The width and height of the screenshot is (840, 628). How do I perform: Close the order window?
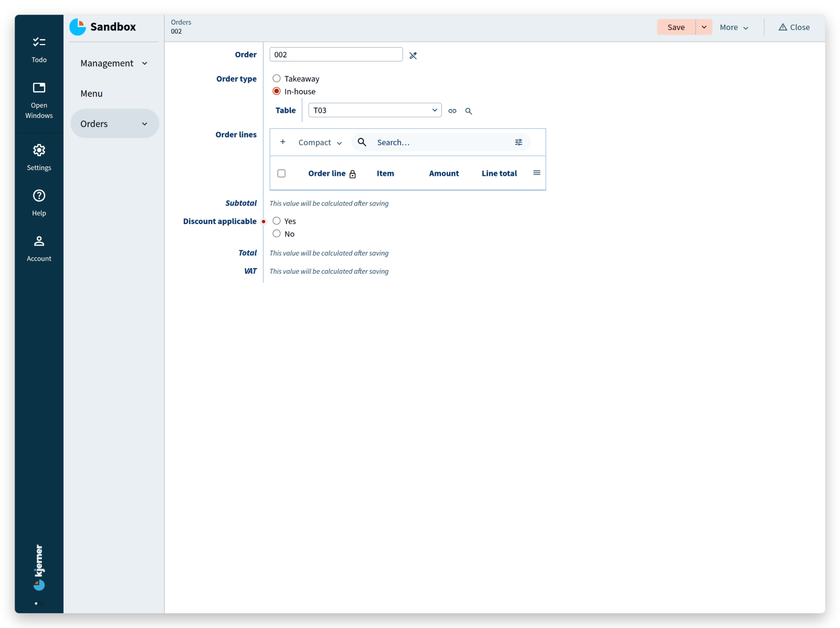(794, 27)
